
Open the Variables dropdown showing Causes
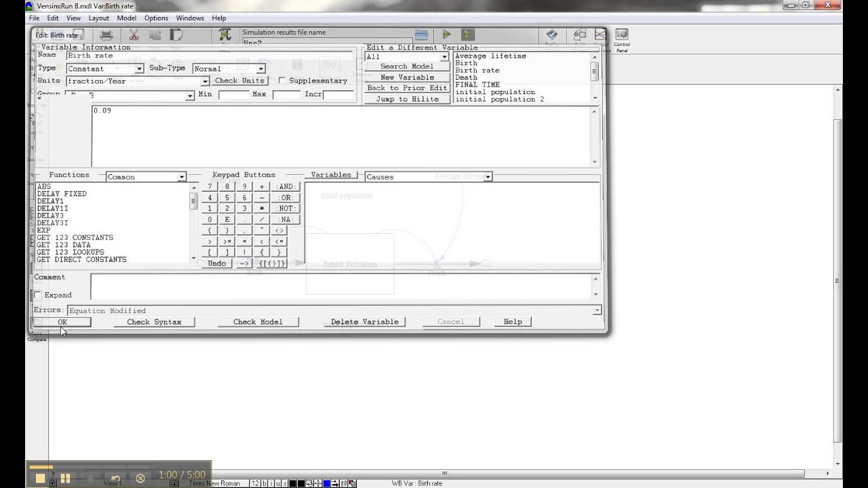click(488, 177)
